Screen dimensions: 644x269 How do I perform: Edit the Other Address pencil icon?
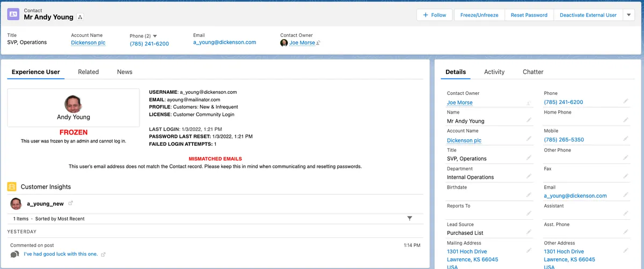point(626,251)
